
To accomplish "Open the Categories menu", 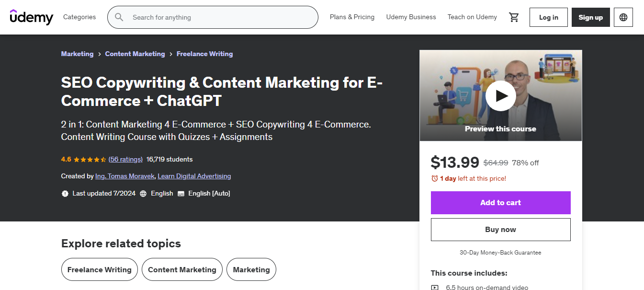I will [x=79, y=17].
